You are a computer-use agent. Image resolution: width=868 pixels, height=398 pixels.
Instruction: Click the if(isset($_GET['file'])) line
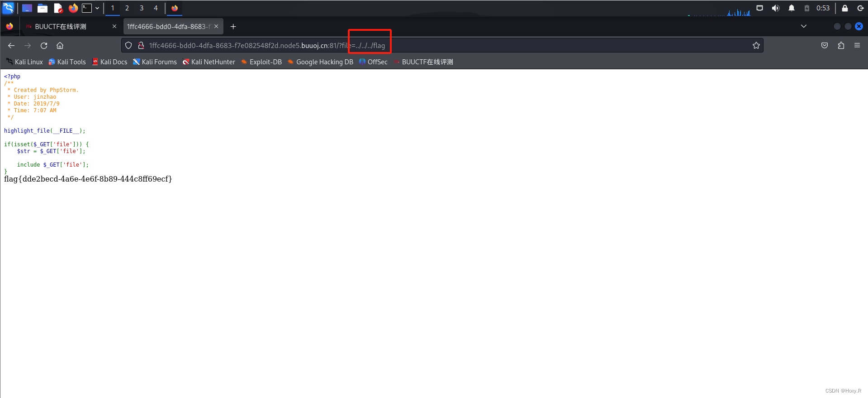point(47,144)
